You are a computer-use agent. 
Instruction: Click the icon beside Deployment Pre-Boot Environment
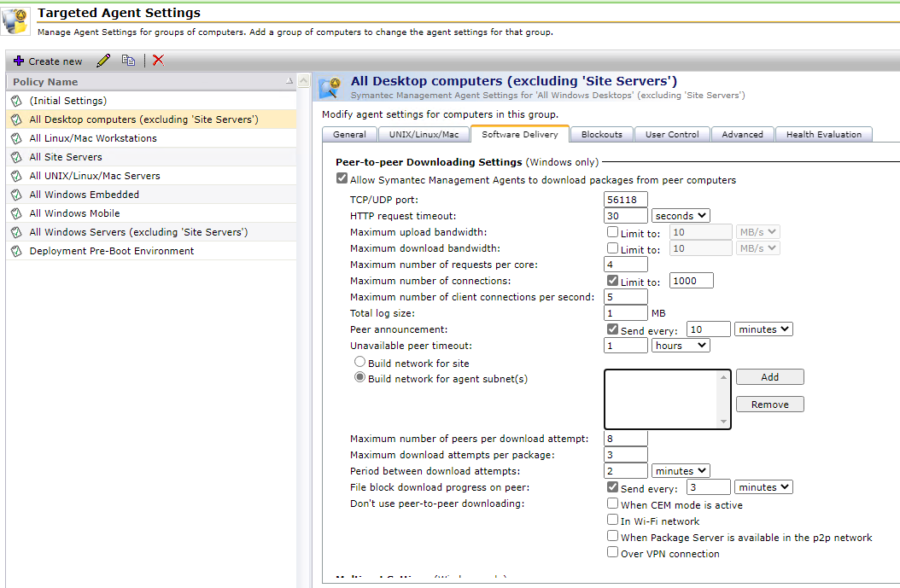click(x=16, y=251)
